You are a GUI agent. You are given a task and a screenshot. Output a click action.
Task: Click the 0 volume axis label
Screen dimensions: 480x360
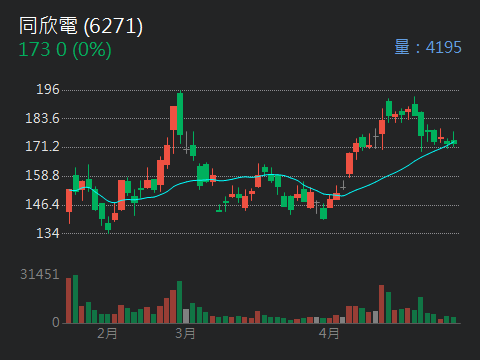point(56,322)
